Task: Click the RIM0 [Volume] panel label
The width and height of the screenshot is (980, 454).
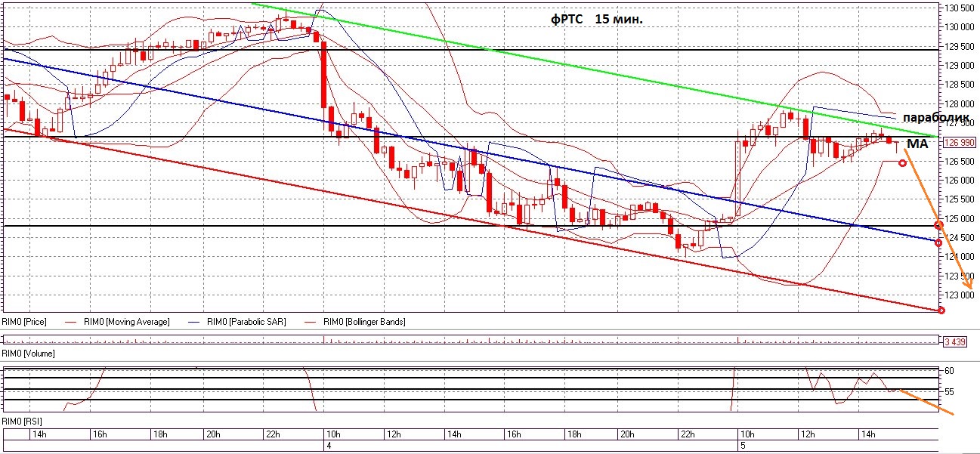Action: point(28,354)
